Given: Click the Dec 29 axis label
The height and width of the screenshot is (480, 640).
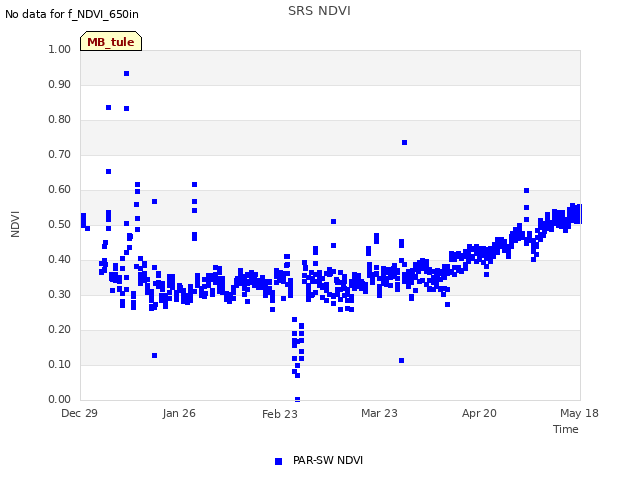Looking at the screenshot, I should point(79,413).
